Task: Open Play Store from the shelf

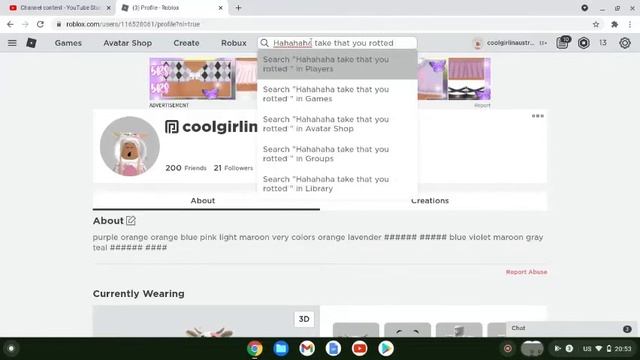Action: coord(386,349)
